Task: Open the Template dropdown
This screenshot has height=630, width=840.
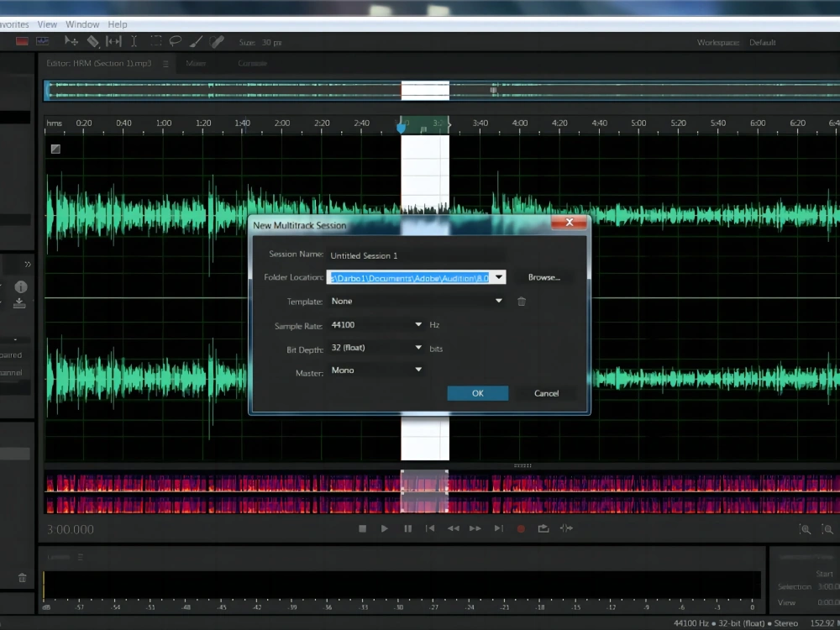Action: click(x=417, y=301)
